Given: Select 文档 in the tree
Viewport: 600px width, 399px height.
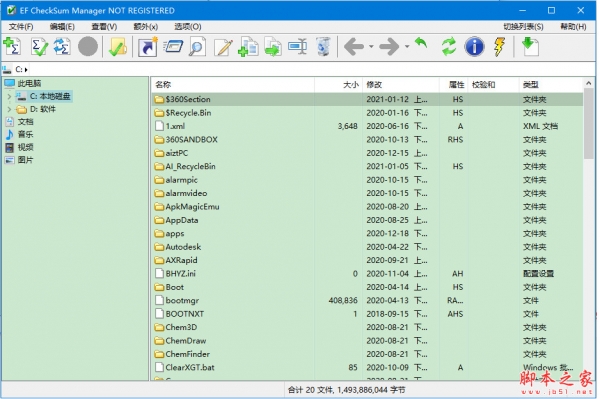Looking at the screenshot, I should (25, 122).
